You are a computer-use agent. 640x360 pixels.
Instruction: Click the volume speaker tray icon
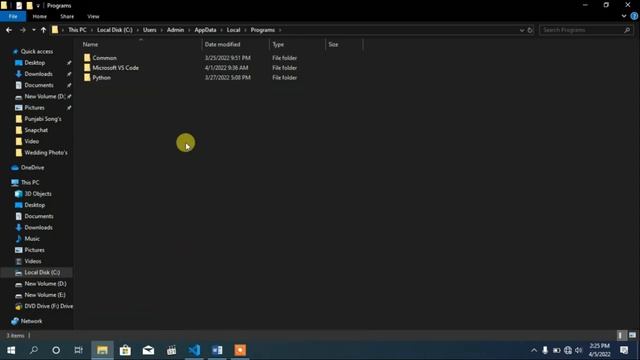pyautogui.click(x=578, y=350)
